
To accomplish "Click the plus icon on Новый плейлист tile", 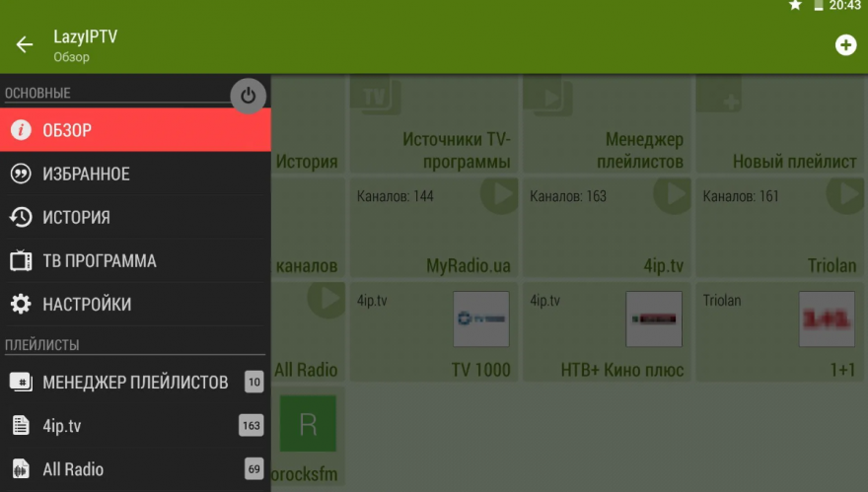I will click(720, 96).
